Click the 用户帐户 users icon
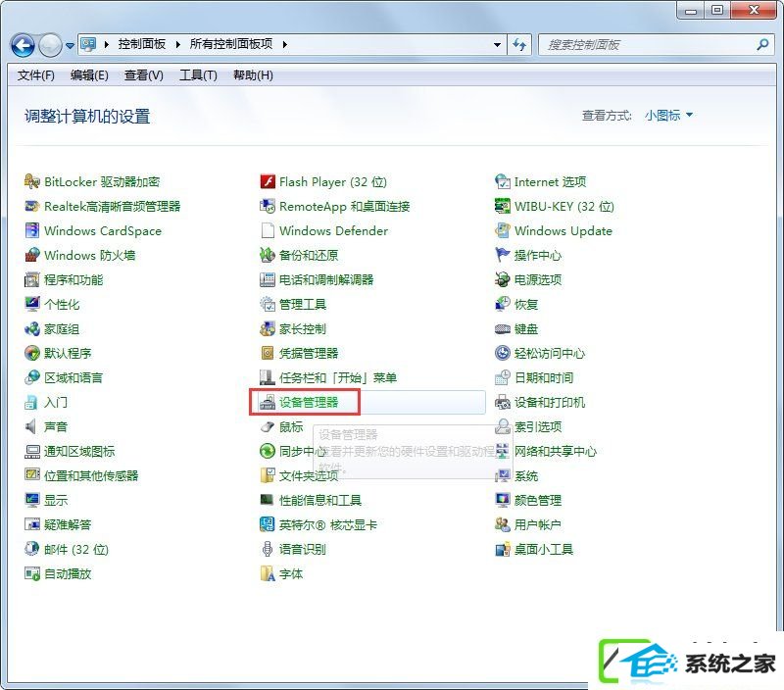 pos(503,524)
